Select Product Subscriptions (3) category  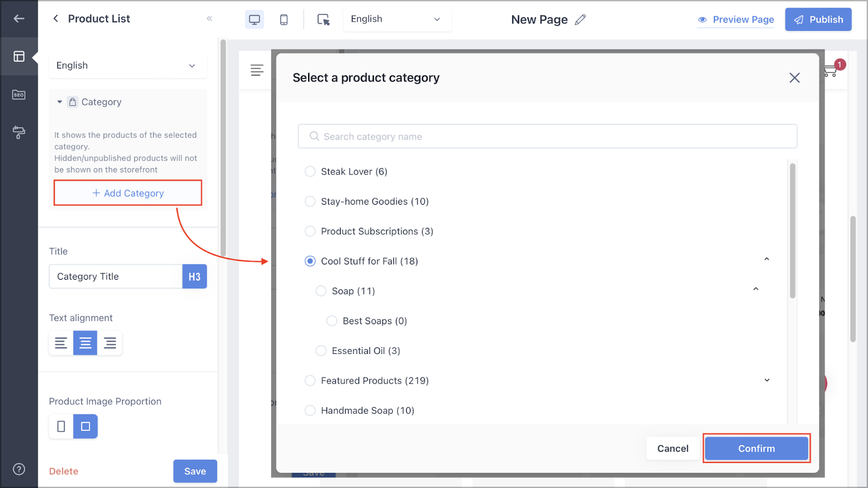310,231
